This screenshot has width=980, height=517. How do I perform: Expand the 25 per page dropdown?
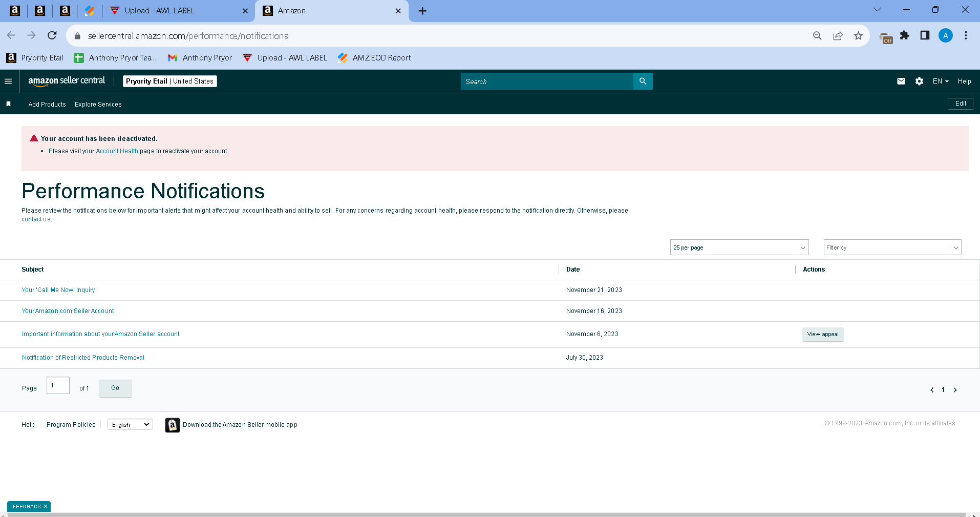pos(739,247)
